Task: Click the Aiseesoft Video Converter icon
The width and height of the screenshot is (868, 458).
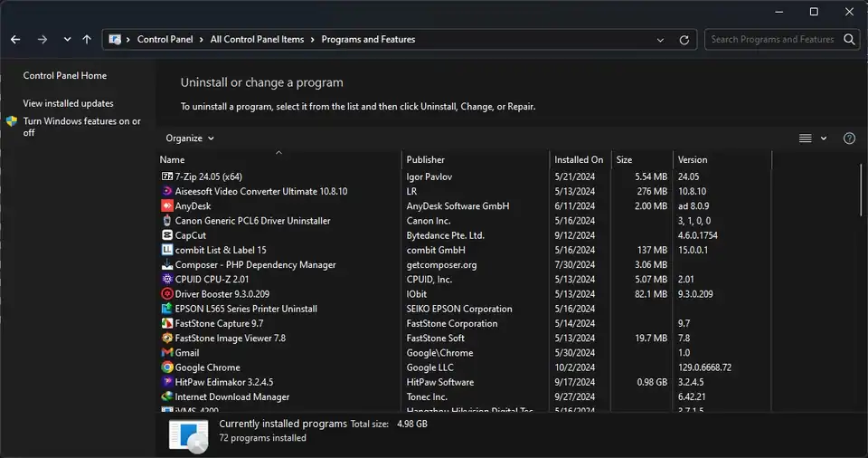Action: pyautogui.click(x=166, y=191)
